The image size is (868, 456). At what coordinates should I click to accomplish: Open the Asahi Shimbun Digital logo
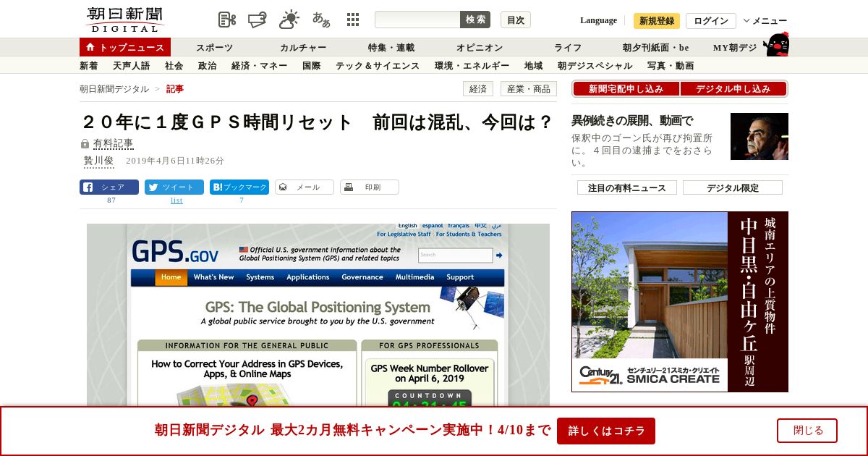tap(125, 20)
